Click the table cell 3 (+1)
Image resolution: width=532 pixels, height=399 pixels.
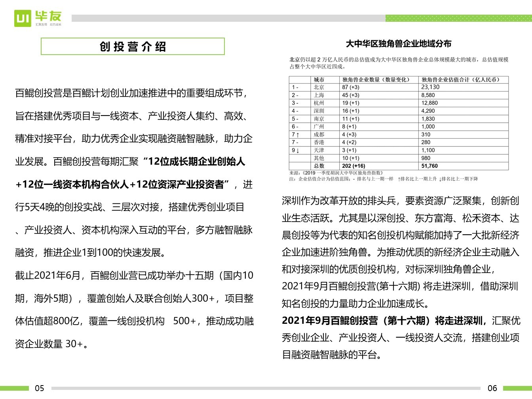click(349, 150)
